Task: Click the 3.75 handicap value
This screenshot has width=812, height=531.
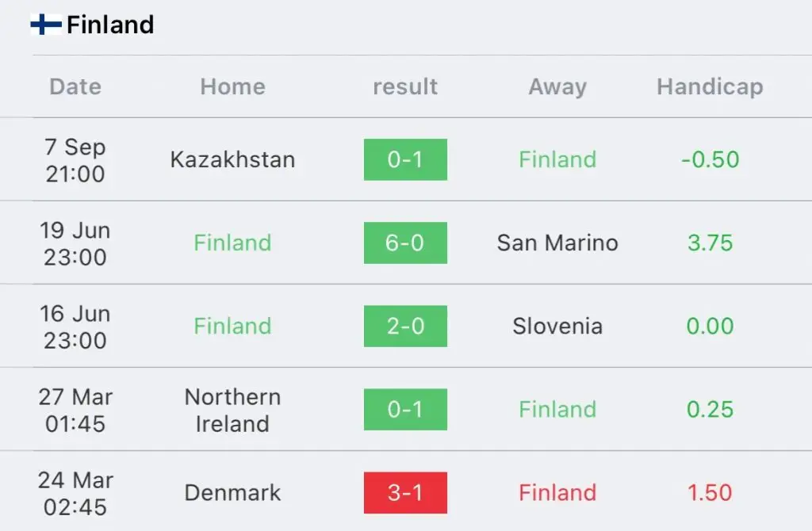Action: coord(710,243)
